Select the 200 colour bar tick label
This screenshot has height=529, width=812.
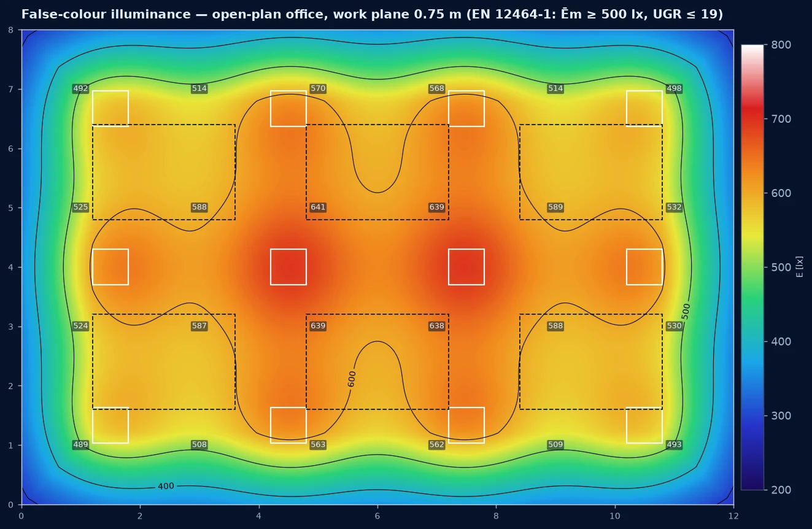pyautogui.click(x=782, y=490)
